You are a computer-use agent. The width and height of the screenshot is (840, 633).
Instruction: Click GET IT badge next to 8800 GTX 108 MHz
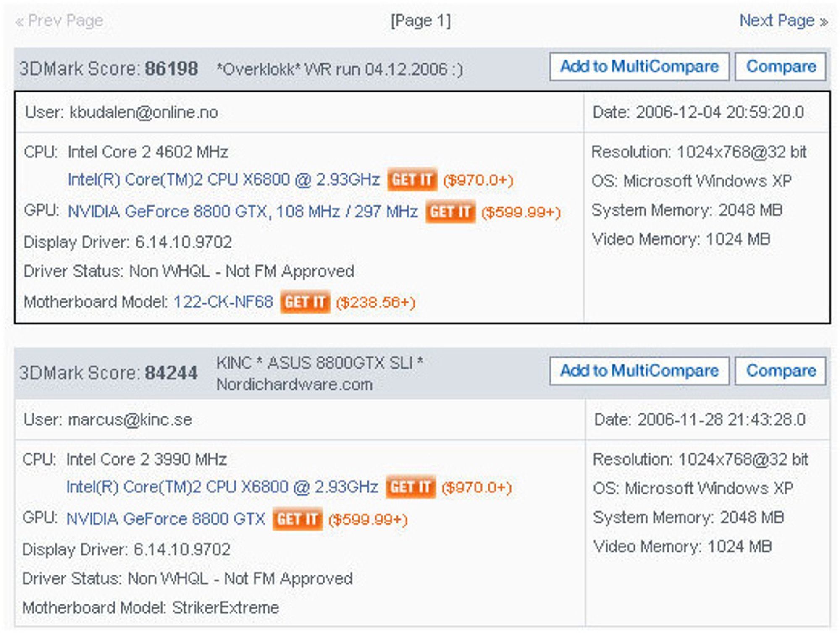(450, 212)
